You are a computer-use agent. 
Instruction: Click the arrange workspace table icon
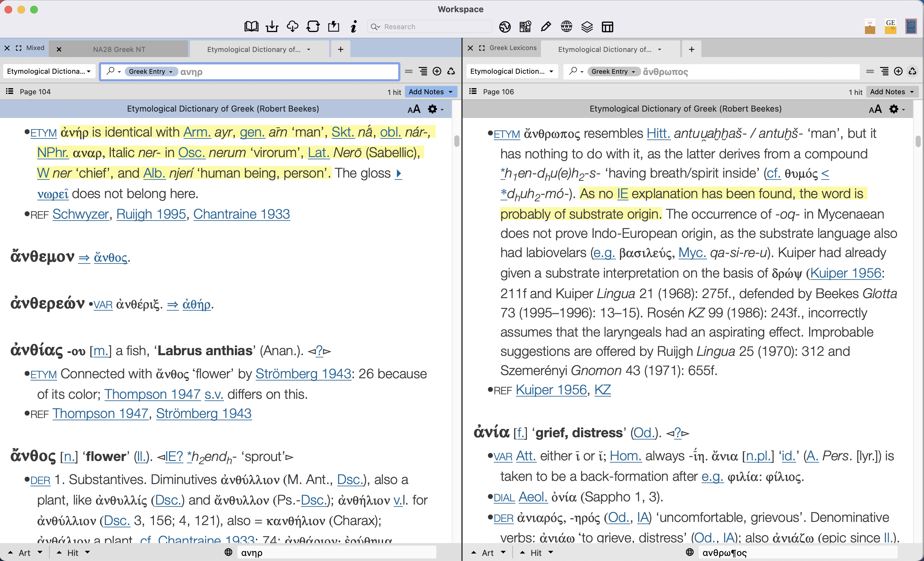click(x=607, y=27)
